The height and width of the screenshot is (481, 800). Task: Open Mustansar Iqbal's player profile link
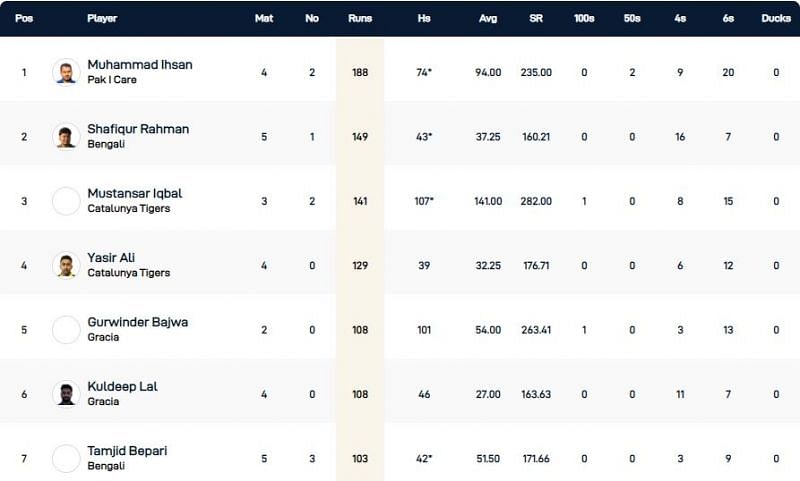click(x=135, y=193)
